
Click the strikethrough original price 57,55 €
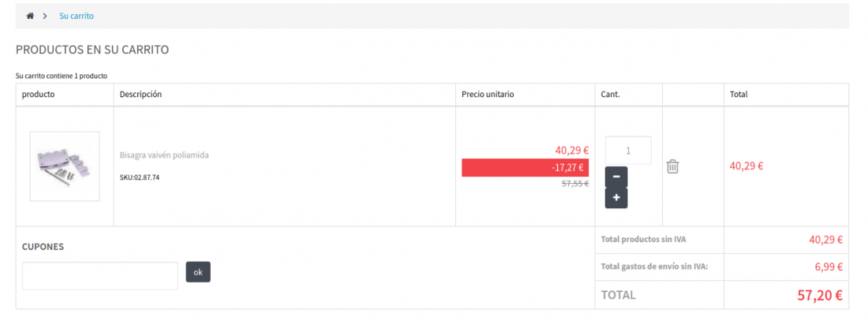574,184
